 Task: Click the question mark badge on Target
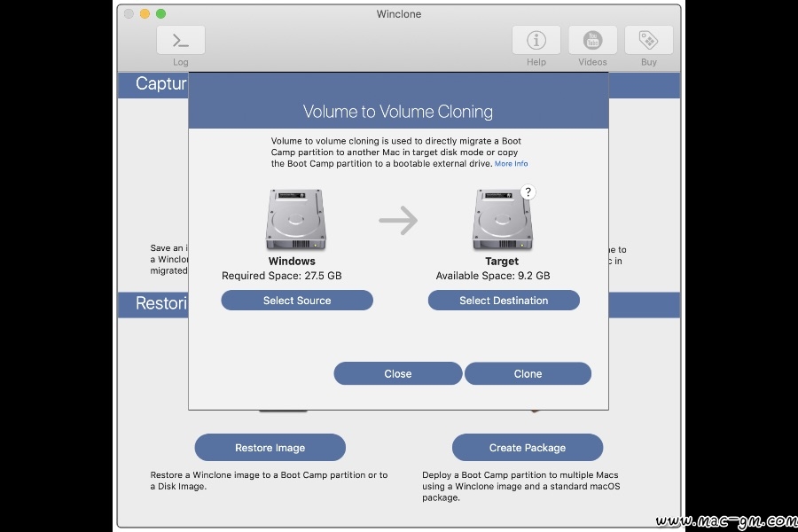click(x=528, y=192)
